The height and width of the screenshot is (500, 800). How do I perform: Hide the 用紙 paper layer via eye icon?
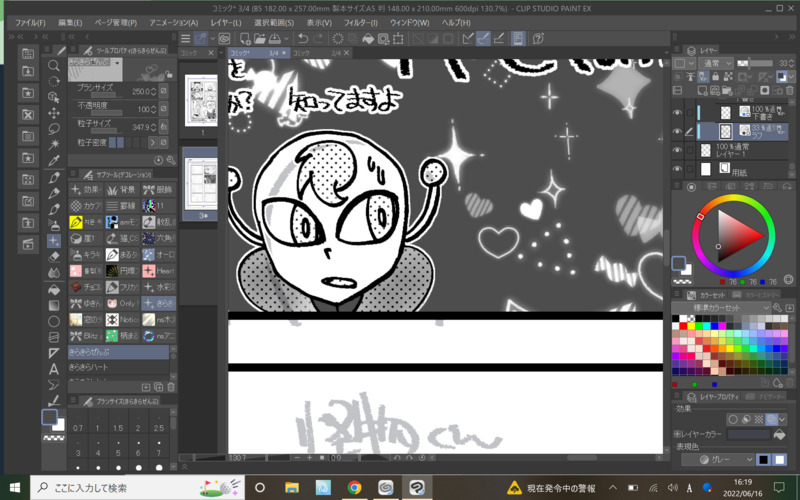pyautogui.click(x=677, y=169)
